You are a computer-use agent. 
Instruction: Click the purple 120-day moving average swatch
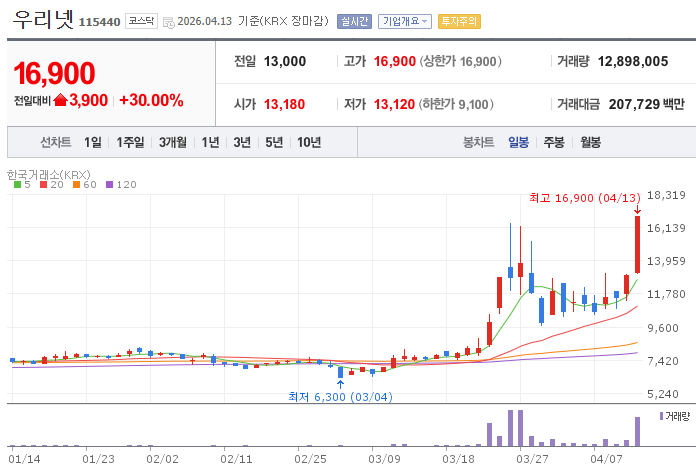[x=110, y=185]
